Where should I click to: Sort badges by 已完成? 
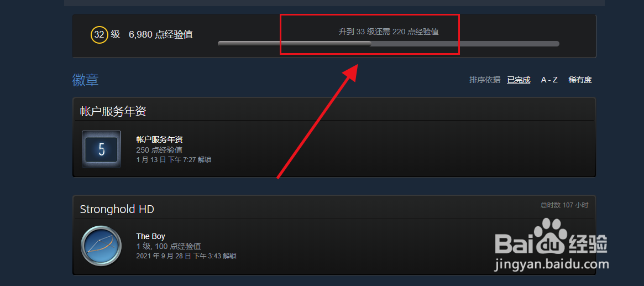point(519,80)
